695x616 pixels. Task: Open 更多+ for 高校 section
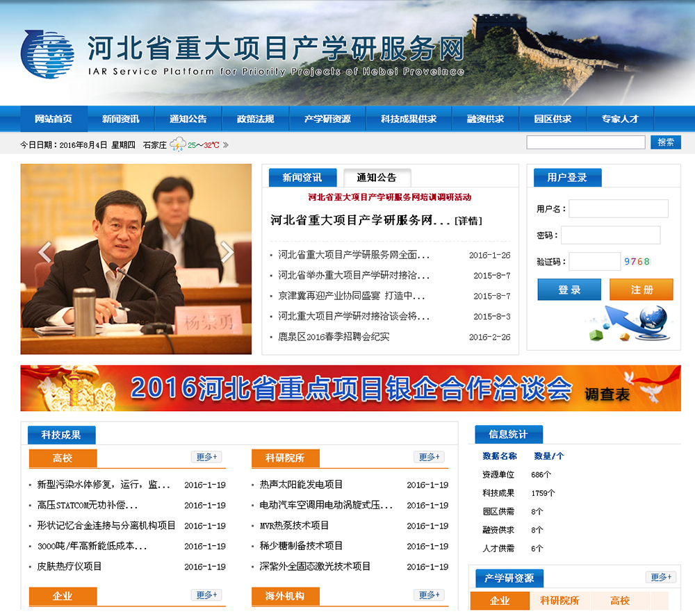206,457
